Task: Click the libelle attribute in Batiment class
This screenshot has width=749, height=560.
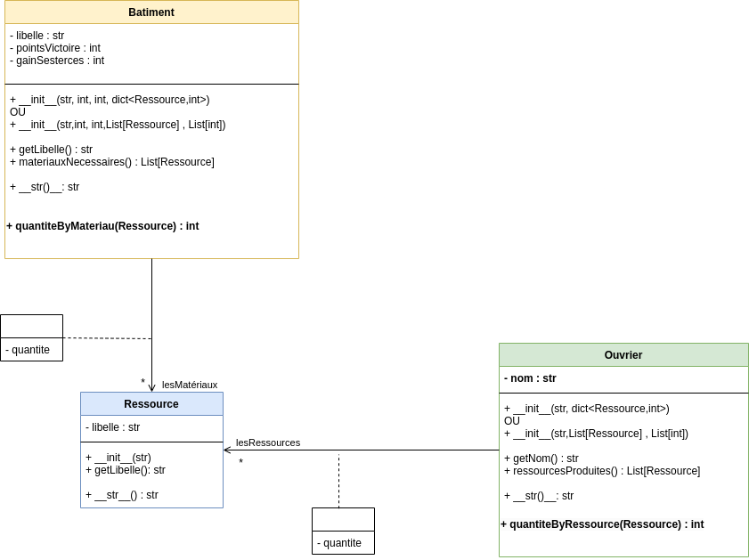Action: [37, 36]
